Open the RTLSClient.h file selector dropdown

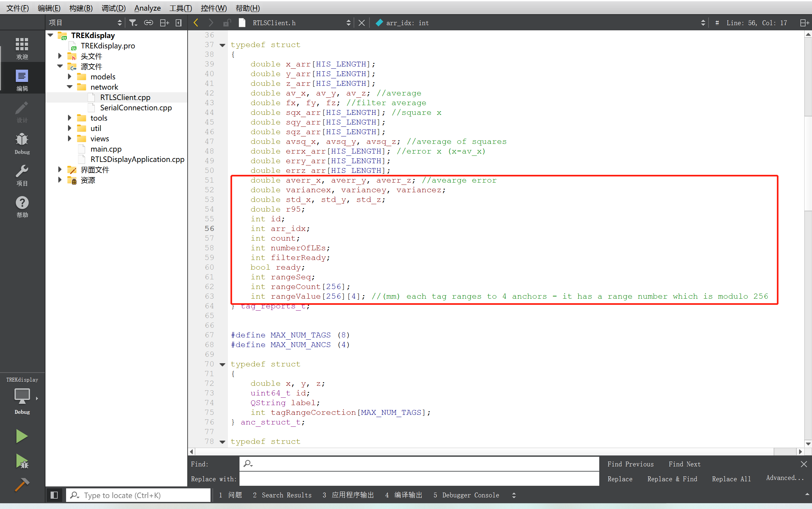pos(299,23)
